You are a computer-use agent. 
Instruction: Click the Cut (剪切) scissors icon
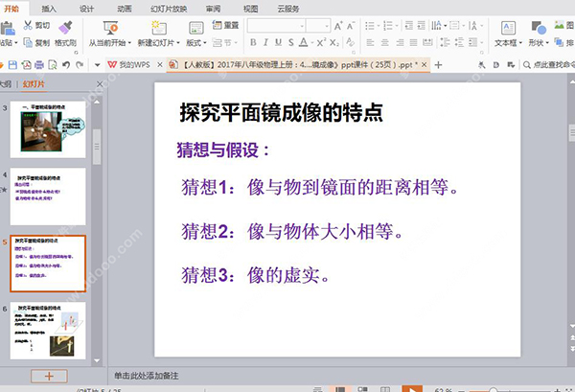pyautogui.click(x=28, y=25)
